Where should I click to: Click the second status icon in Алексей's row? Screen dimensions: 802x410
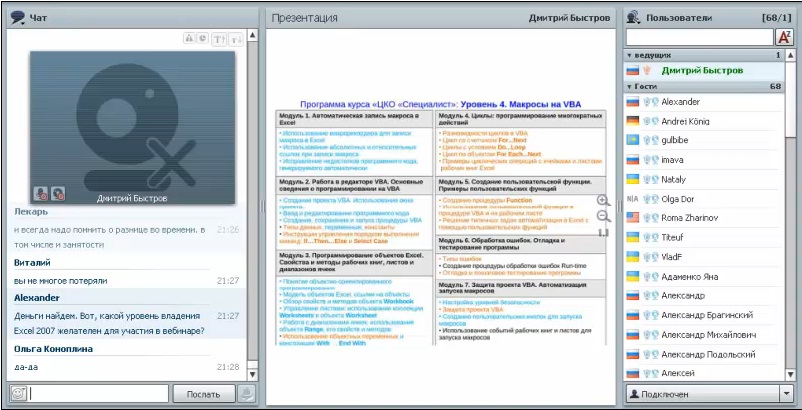coord(655,374)
